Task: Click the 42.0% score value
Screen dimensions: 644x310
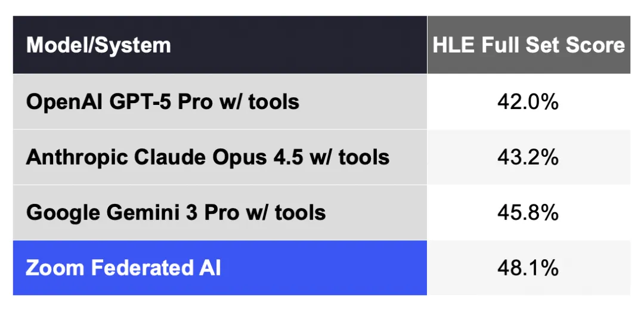Action: coord(528,102)
